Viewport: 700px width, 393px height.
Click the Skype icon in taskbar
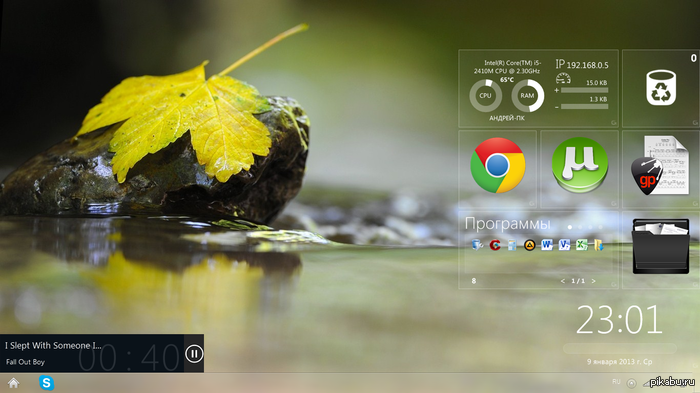click(46, 383)
